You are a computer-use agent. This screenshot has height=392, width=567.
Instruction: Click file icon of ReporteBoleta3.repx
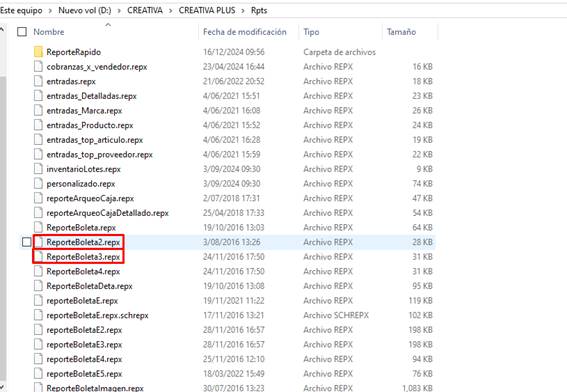[39, 257]
